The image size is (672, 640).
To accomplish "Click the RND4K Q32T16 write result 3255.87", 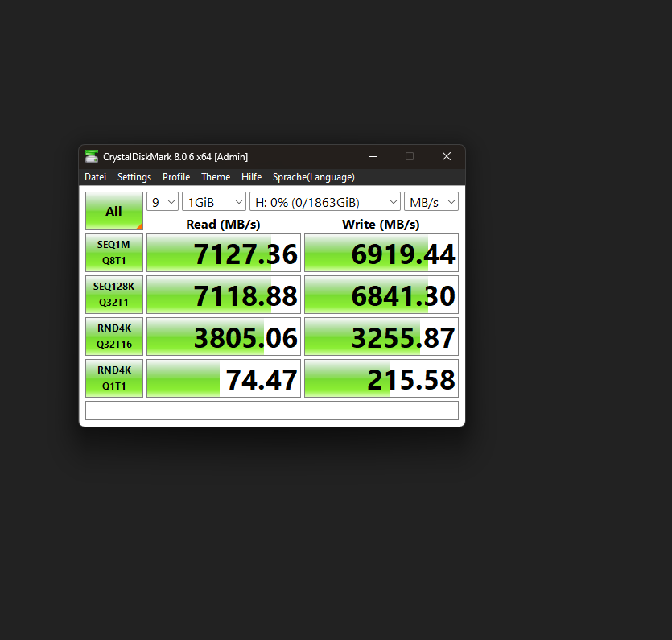I will (x=381, y=337).
